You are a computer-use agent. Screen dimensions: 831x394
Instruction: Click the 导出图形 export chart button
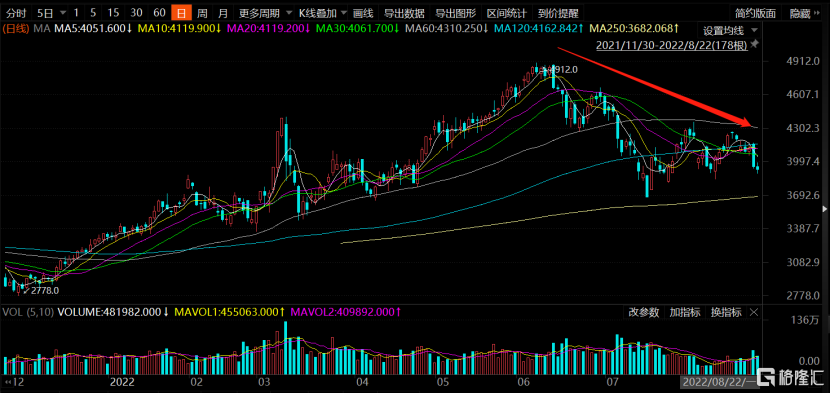coord(455,13)
